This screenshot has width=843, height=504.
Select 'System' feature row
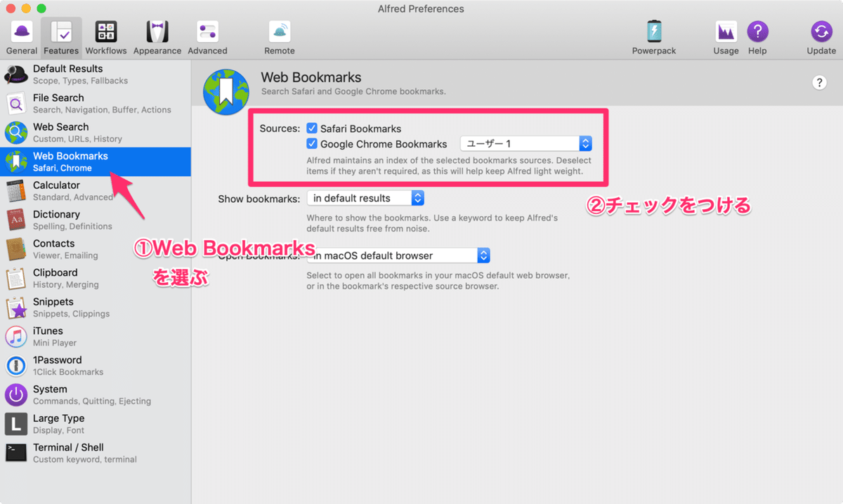(x=96, y=394)
